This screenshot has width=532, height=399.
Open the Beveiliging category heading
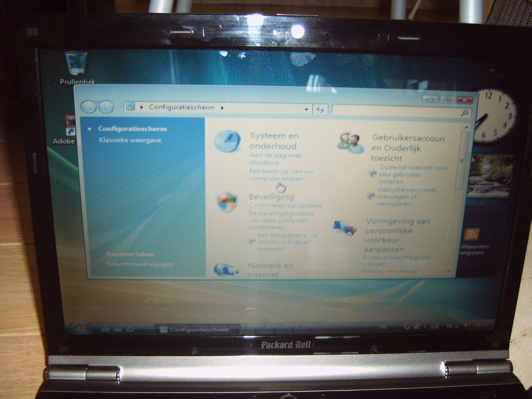click(271, 197)
